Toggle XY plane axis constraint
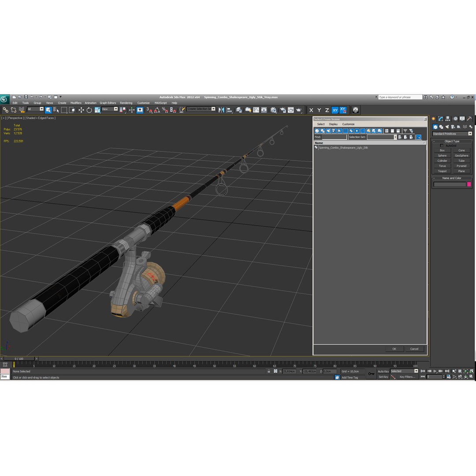The width and height of the screenshot is (476, 476). (x=335, y=110)
